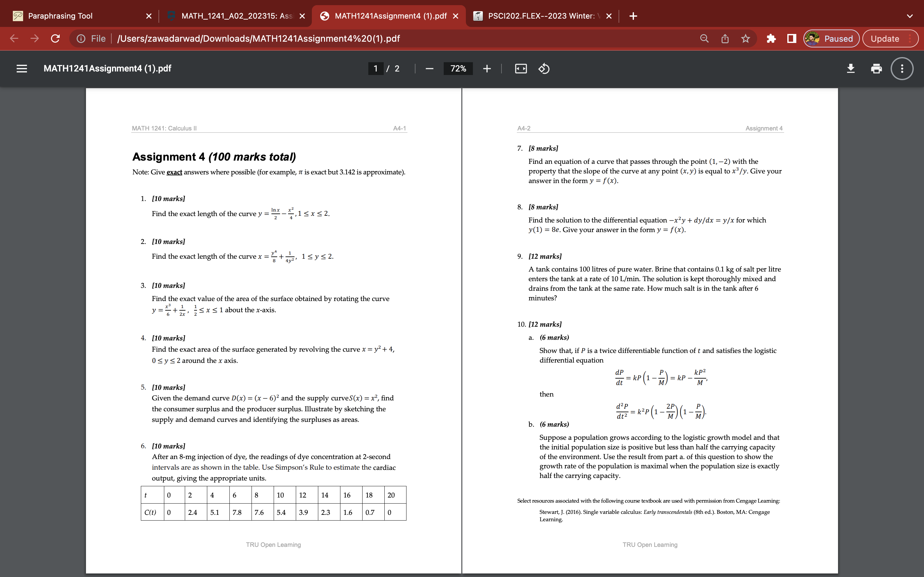Click the page number input field

point(376,69)
